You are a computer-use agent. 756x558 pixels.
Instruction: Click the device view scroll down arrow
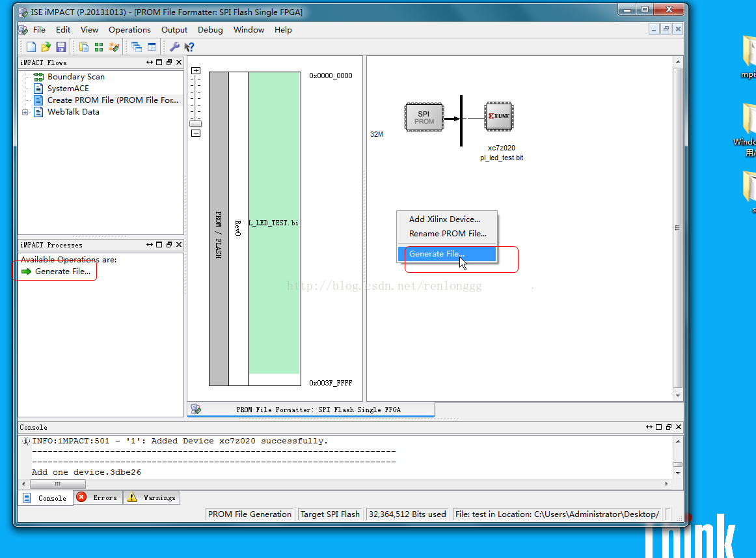(x=678, y=396)
